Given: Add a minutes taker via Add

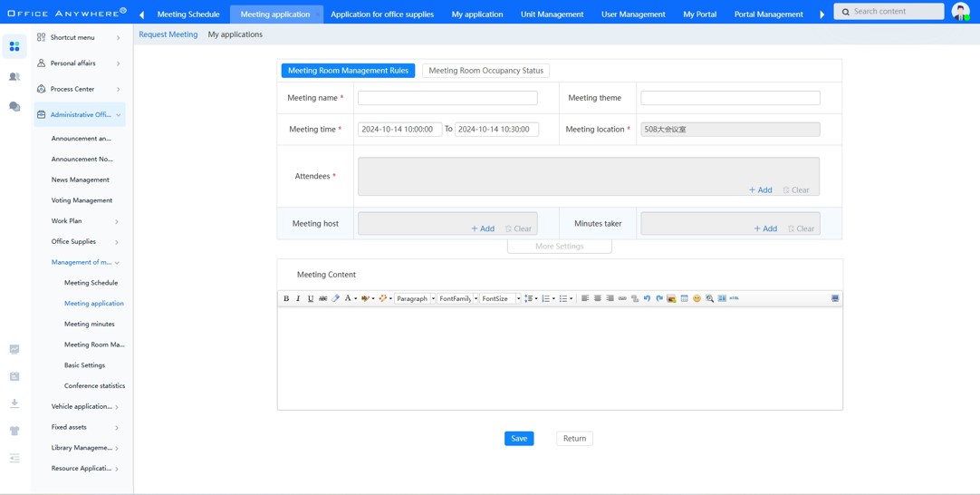Looking at the screenshot, I should click(765, 228).
